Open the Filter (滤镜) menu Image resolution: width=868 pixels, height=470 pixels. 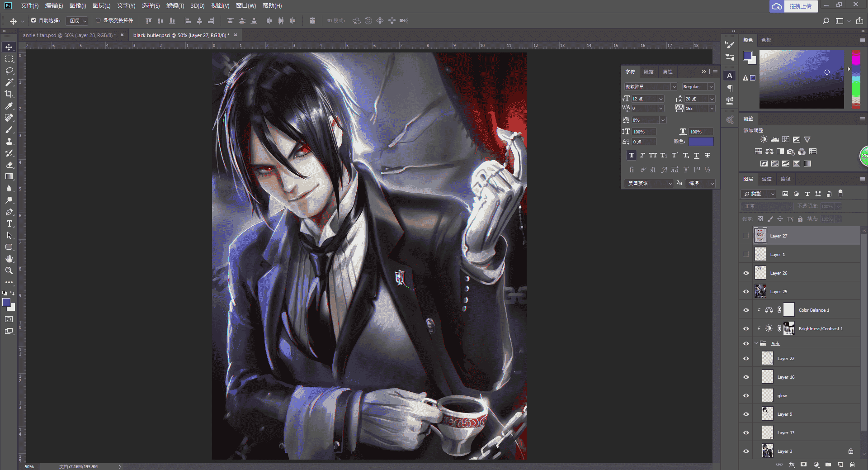pyautogui.click(x=175, y=6)
